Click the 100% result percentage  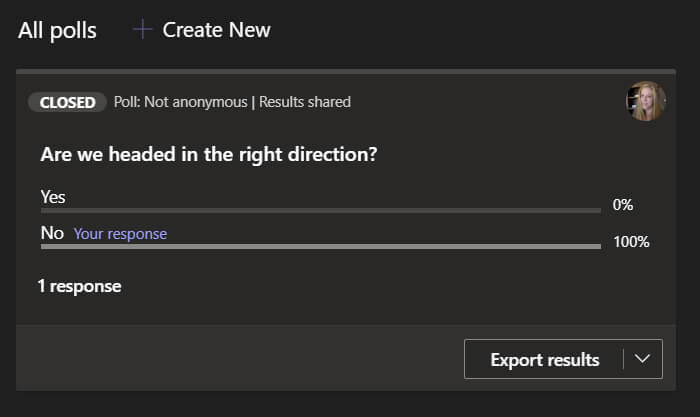click(x=631, y=242)
